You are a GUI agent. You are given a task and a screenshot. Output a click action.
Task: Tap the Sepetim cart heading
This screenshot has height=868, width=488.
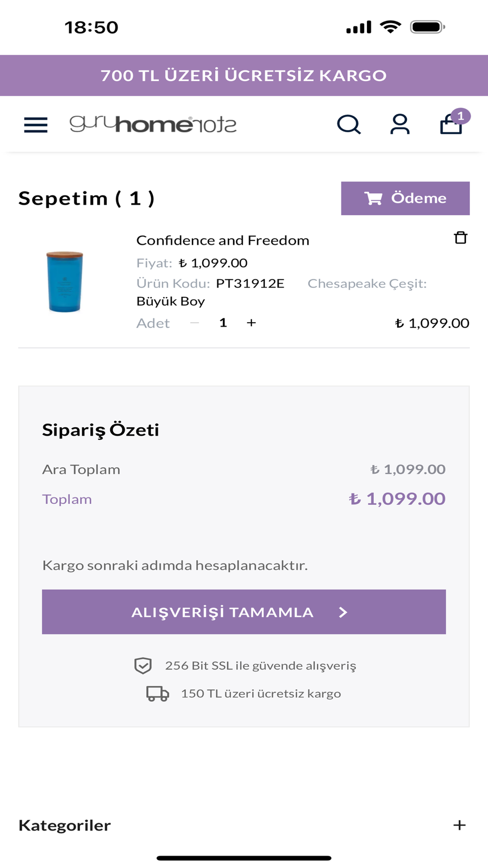point(86,198)
